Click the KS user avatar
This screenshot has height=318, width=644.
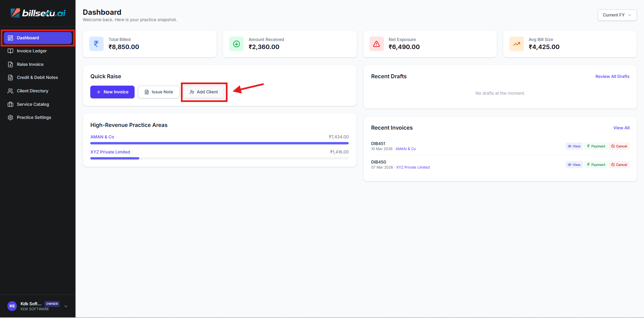[x=12, y=306]
